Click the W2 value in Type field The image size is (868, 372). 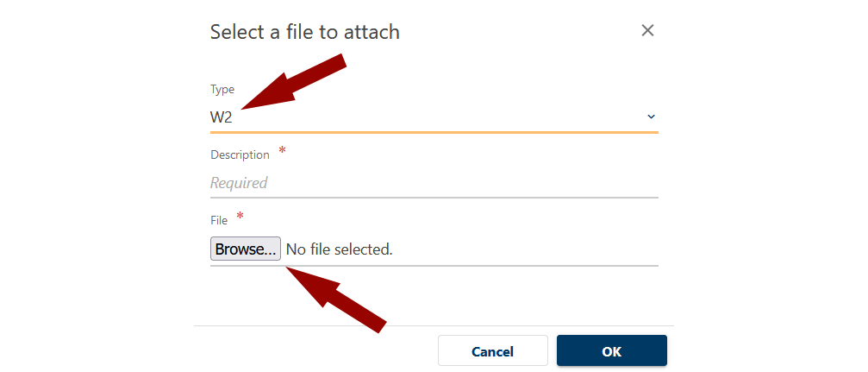(x=222, y=117)
